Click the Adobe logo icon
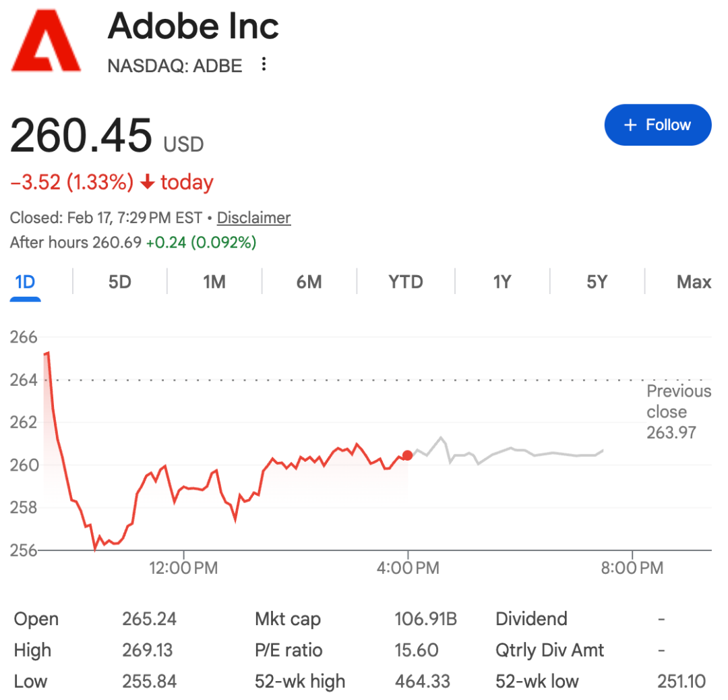This screenshot has width=728, height=700. click(45, 41)
